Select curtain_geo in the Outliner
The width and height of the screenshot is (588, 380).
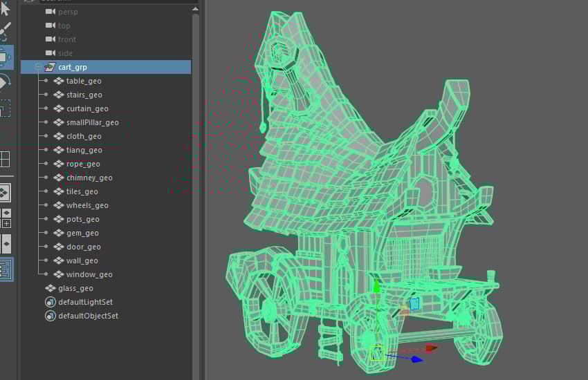click(x=87, y=108)
